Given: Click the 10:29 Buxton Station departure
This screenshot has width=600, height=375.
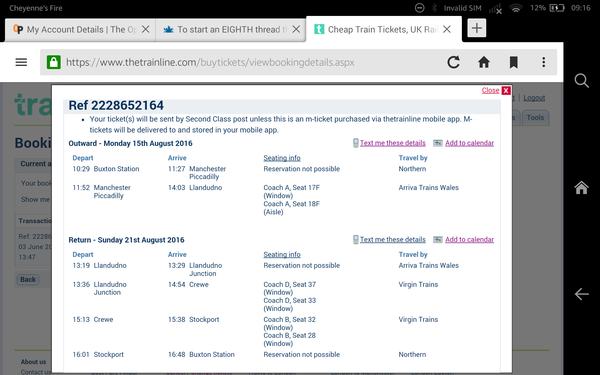Looking at the screenshot, I should pos(106,169).
